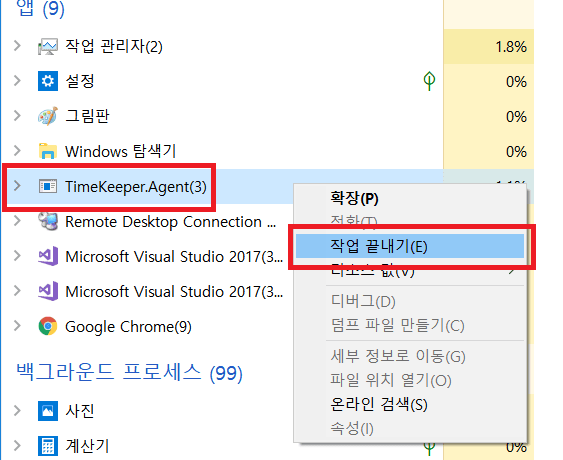Select the TimeKeeper.Agent(3) row name
The width and height of the screenshot is (563, 460).
pyautogui.click(x=136, y=187)
